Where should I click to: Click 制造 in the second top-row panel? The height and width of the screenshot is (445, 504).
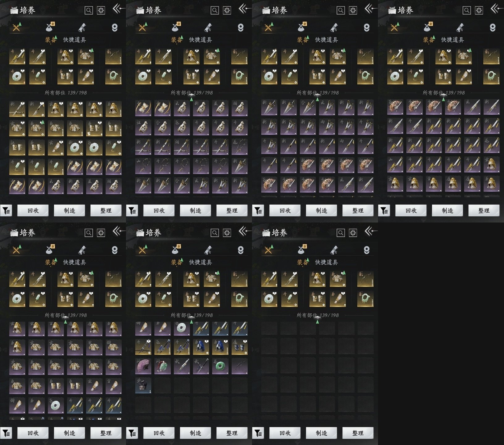pyautogui.click(x=195, y=211)
